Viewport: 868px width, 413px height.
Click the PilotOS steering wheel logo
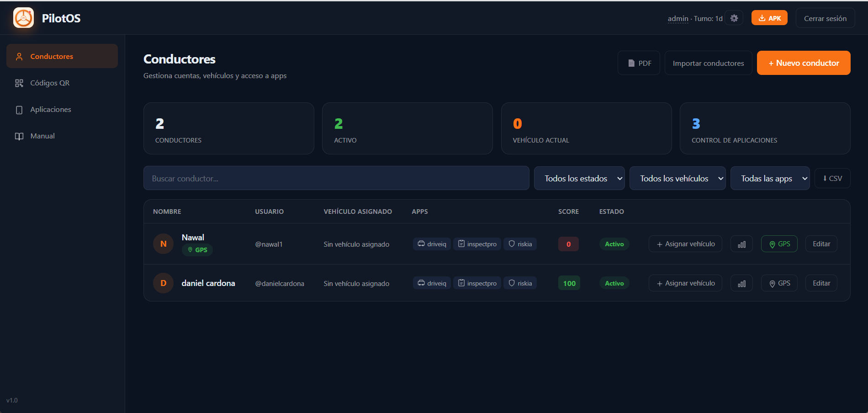pos(23,18)
